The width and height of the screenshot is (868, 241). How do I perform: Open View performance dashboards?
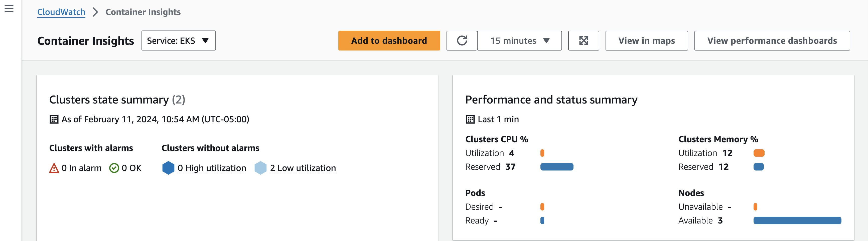tap(772, 41)
